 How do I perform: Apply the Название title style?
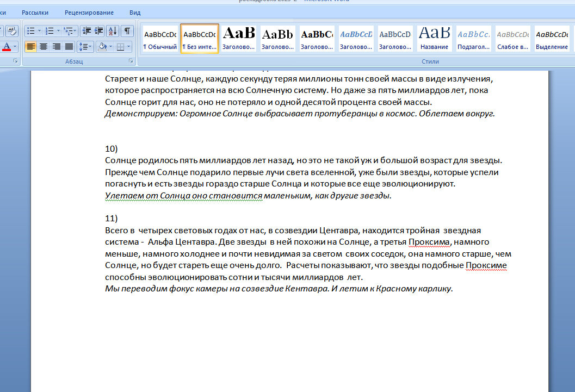point(435,38)
